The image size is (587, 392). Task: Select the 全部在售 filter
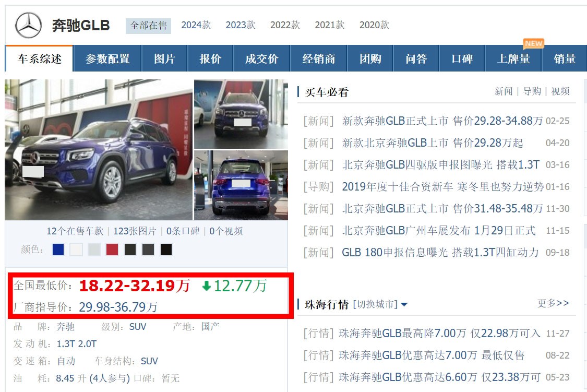(x=148, y=26)
